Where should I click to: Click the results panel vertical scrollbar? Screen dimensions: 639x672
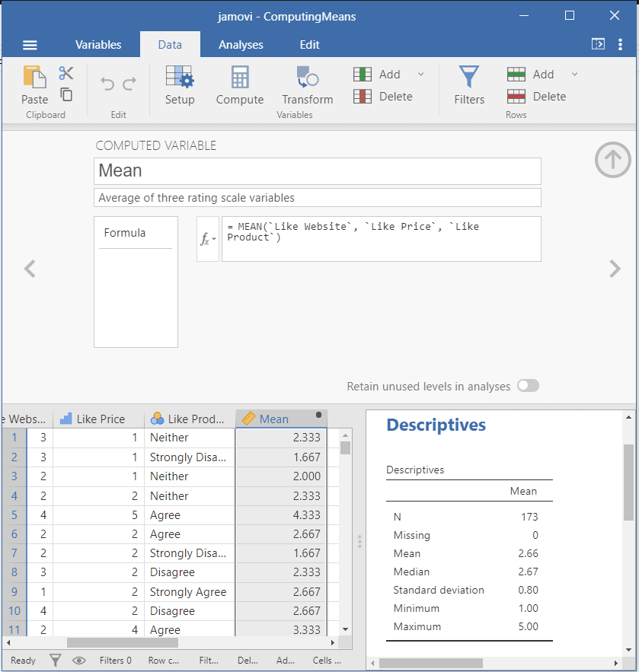click(628, 483)
